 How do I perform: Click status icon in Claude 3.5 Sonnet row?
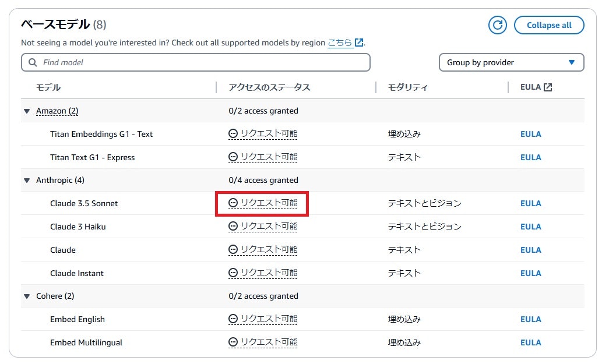[233, 203]
